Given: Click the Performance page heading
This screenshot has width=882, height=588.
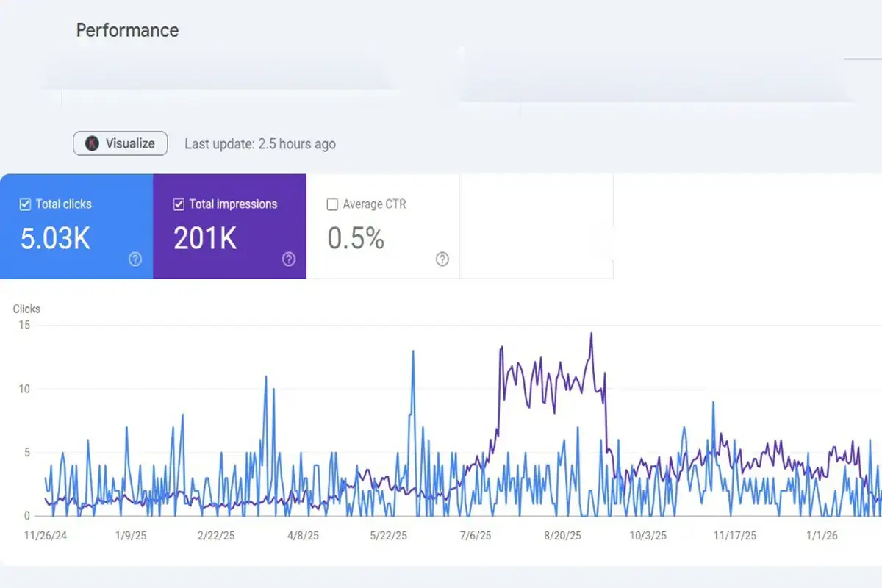Looking at the screenshot, I should (x=127, y=30).
